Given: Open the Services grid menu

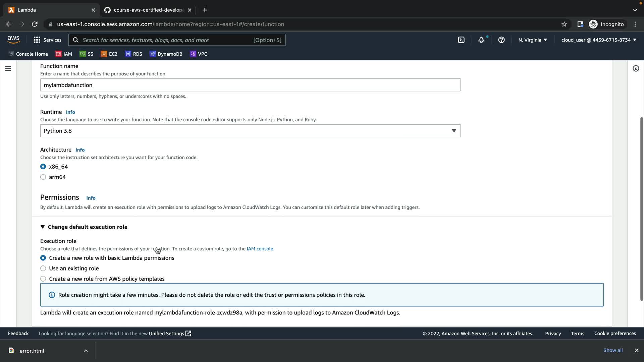Looking at the screenshot, I should 48,40.
